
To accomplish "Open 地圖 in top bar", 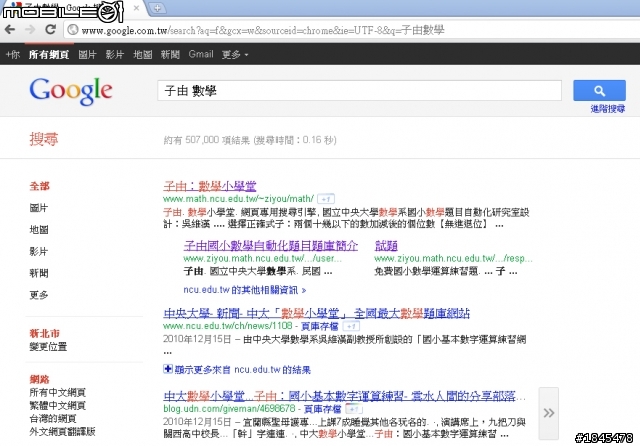I will tap(142, 54).
